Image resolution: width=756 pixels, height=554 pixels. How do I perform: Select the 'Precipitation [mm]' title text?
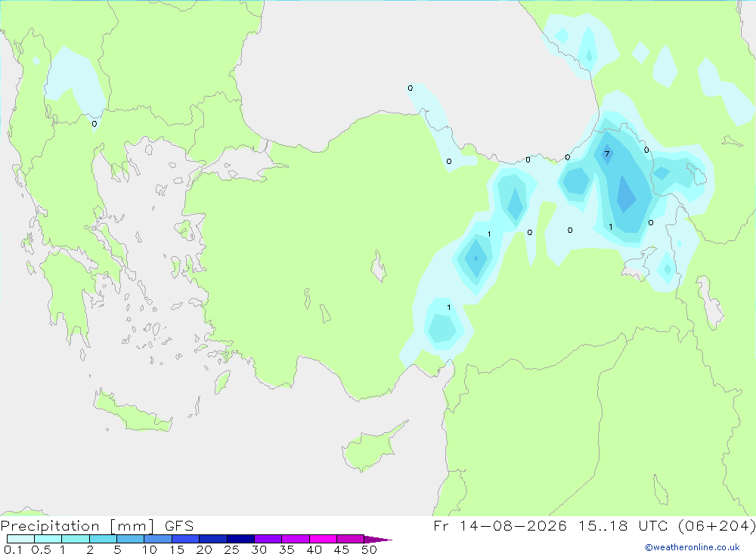77,526
